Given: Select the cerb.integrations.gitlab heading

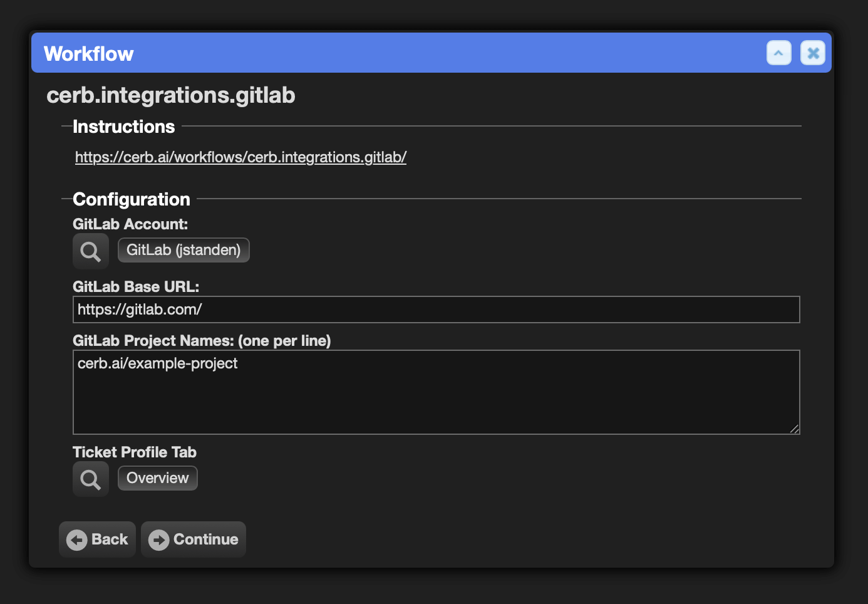Looking at the screenshot, I should pos(171,95).
